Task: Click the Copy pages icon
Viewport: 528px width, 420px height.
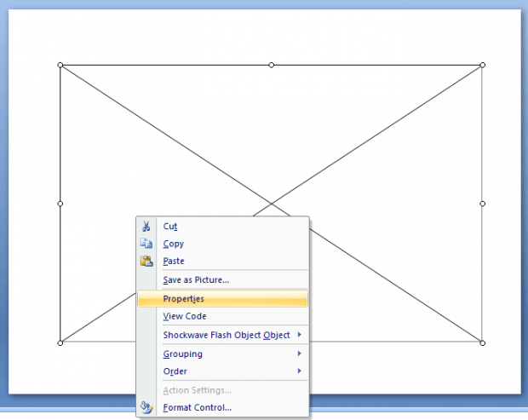Action: [x=146, y=243]
